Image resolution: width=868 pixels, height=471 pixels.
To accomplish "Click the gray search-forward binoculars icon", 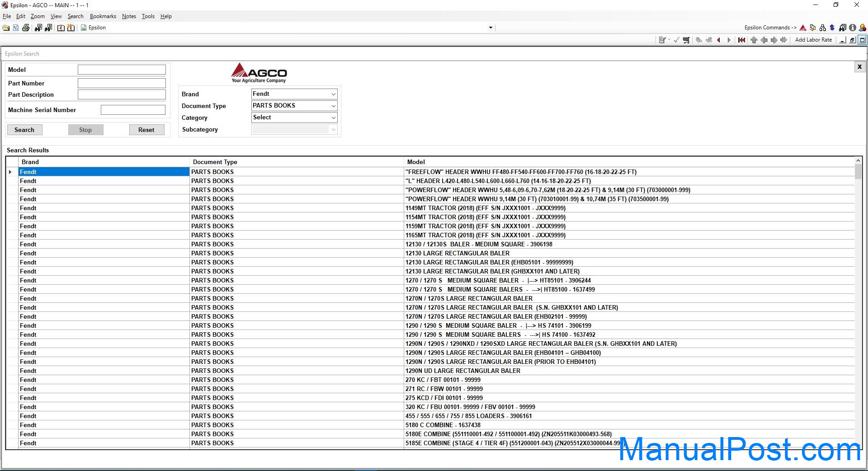I will click(709, 40).
